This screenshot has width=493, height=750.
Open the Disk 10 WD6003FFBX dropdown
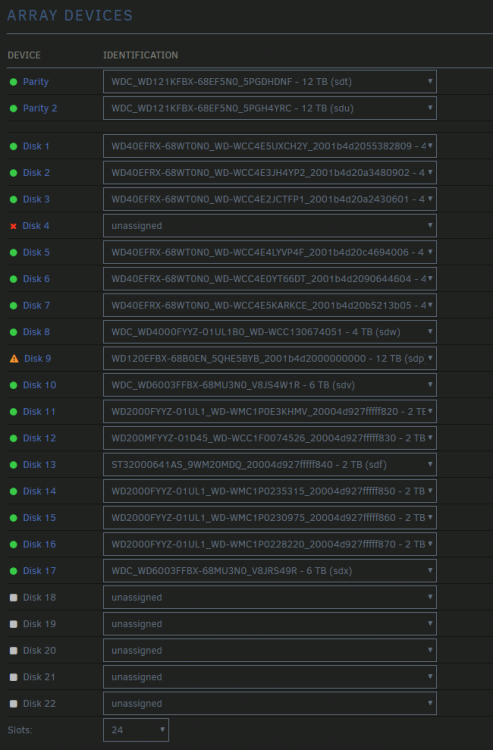point(270,385)
